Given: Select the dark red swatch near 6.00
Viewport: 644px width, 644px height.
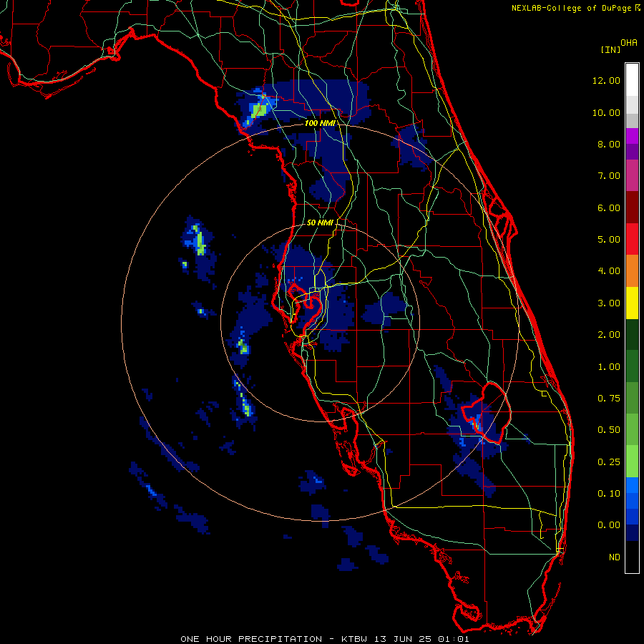Looking at the screenshot, I should [x=632, y=208].
